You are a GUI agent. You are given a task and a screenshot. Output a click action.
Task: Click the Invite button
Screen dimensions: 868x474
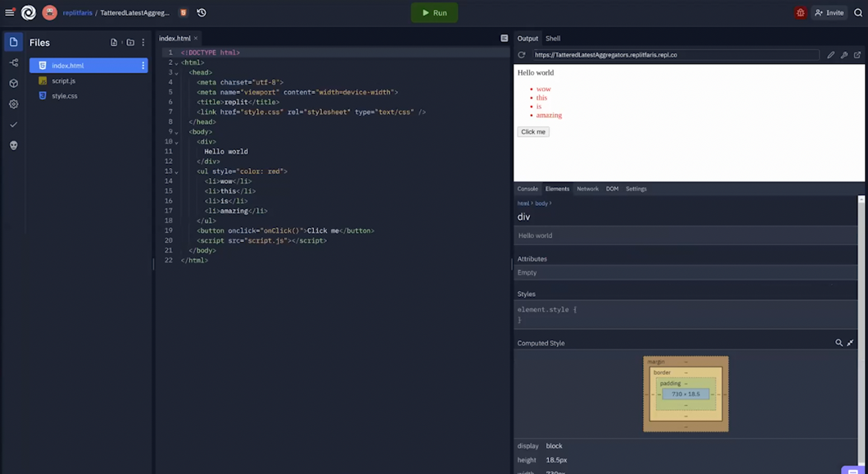[829, 13]
